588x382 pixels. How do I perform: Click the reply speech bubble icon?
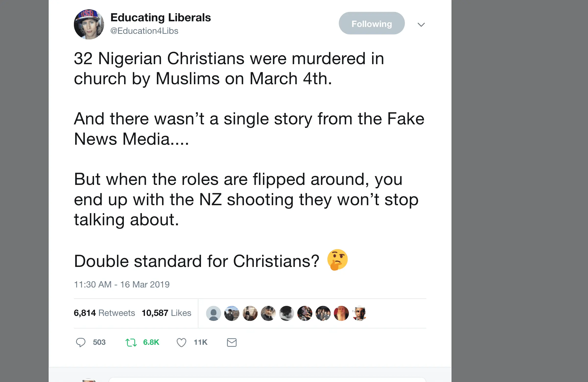click(x=81, y=343)
